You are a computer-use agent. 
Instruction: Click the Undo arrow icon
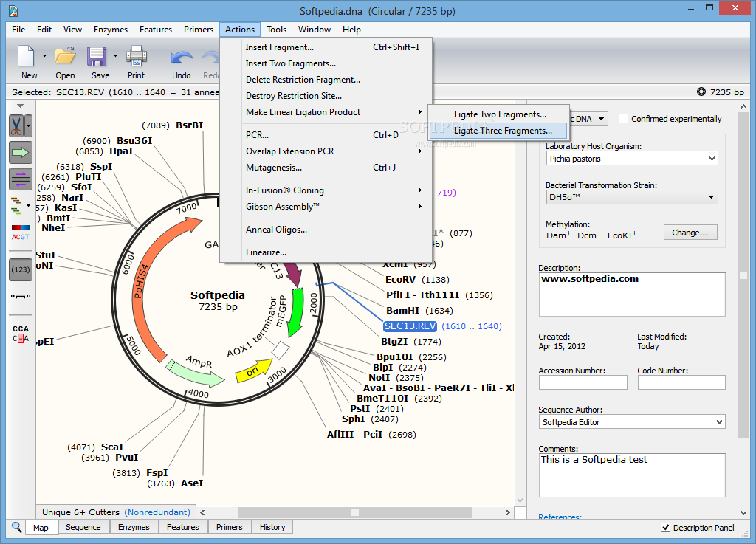(182, 58)
